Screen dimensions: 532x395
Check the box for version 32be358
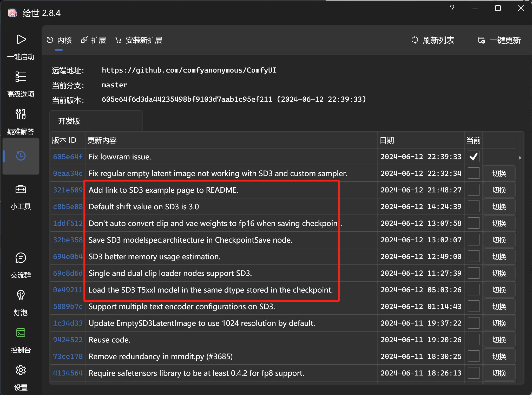474,240
